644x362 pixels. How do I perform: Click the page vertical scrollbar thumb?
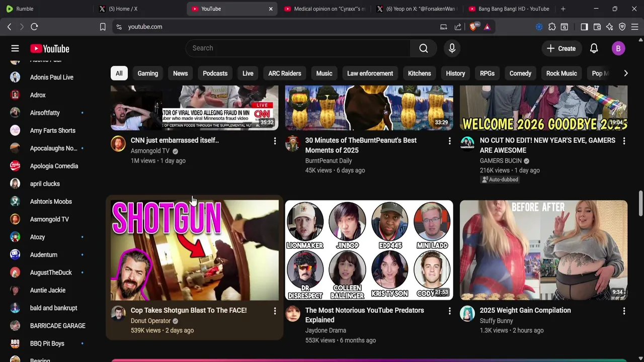(640, 204)
